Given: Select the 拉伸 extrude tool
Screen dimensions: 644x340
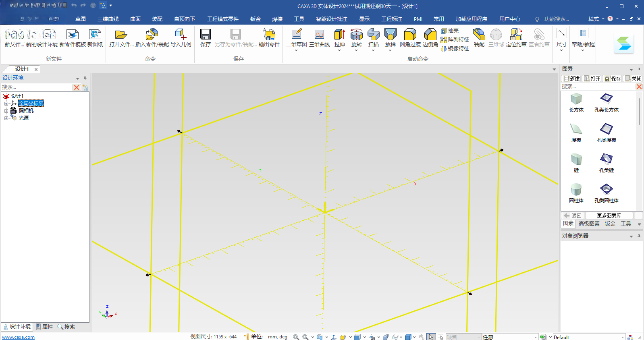Looking at the screenshot, I should [340, 38].
